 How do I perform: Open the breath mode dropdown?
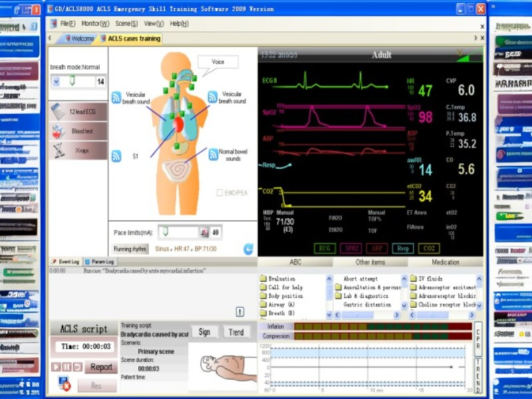tap(56, 81)
